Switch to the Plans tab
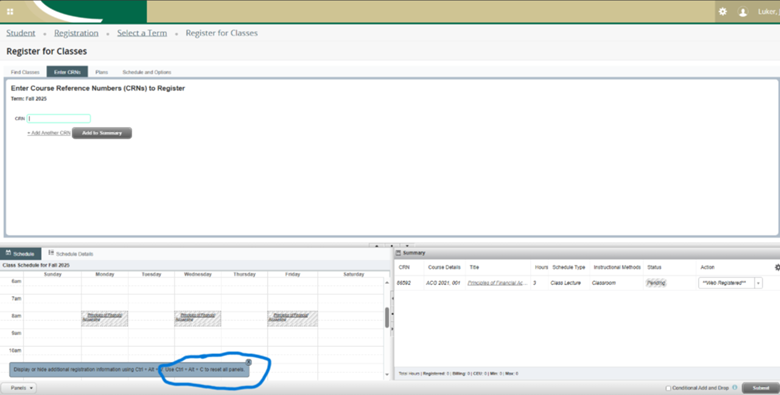780x395 pixels. (101, 72)
